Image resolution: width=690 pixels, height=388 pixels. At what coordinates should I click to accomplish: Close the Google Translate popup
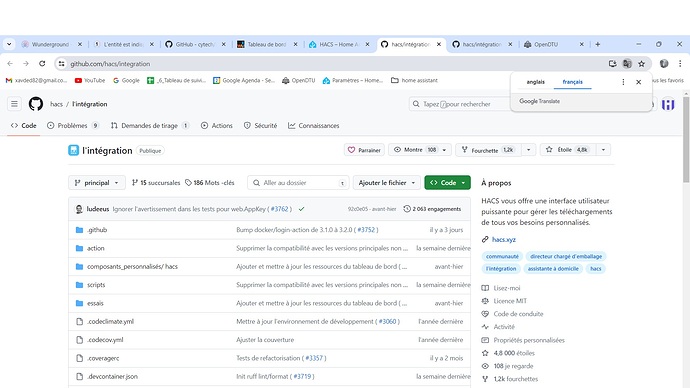(639, 82)
